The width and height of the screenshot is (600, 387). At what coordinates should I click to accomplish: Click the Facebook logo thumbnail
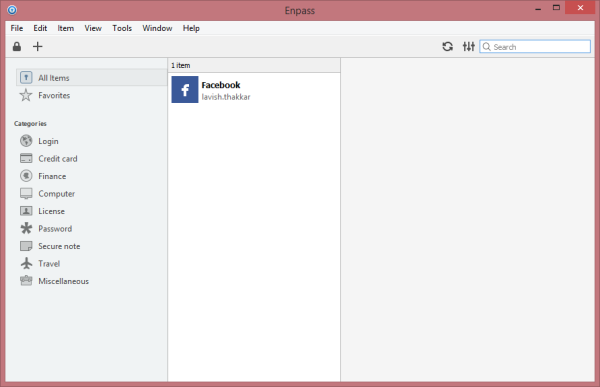point(185,90)
